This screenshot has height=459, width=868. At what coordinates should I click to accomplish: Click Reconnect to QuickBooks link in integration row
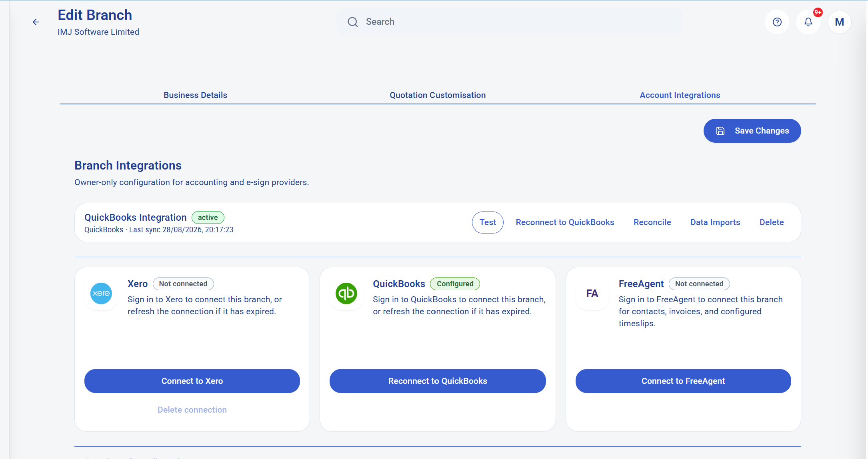pos(565,222)
